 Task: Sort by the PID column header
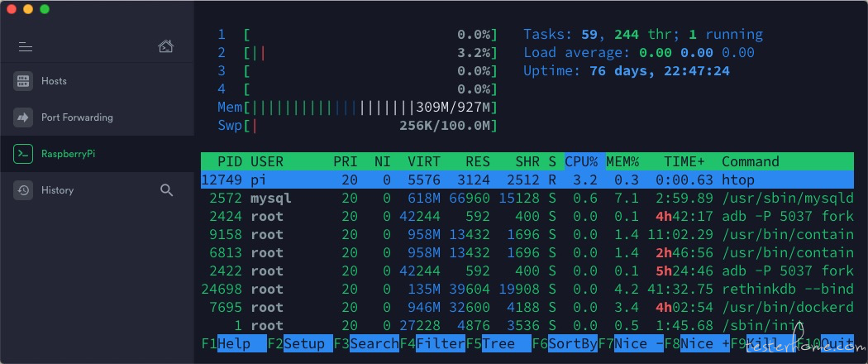(x=230, y=161)
